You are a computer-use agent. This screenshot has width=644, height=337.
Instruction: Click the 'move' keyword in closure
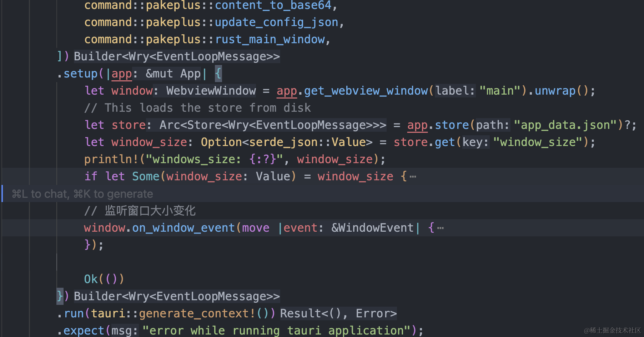click(x=256, y=228)
